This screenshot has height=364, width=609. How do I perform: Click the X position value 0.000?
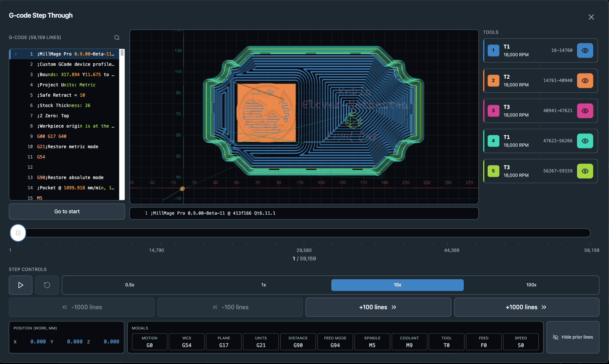(38, 342)
